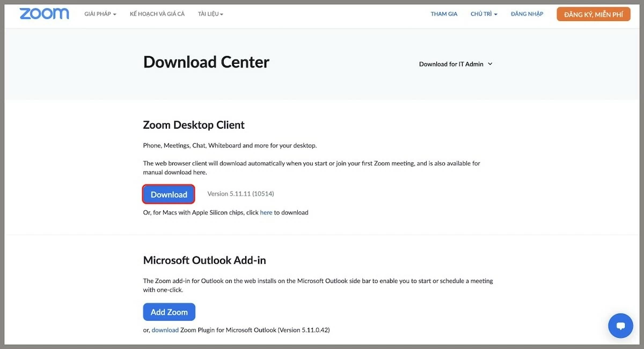The width and height of the screenshot is (644, 349).
Task: Open the CHỦ TRÌ dropdown
Action: pyautogui.click(x=484, y=14)
